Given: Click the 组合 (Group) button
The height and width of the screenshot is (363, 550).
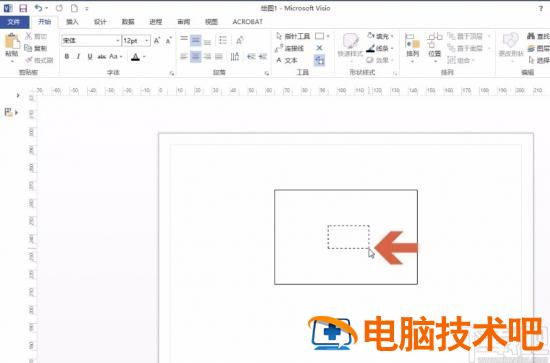Looking at the screenshot, I should pyautogui.click(x=461, y=60).
